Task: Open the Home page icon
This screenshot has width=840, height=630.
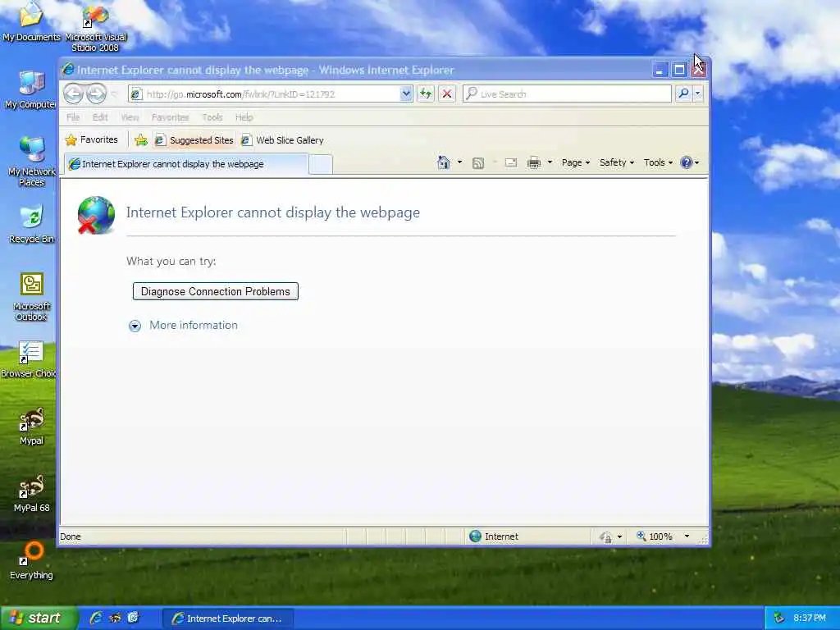Action: point(444,162)
